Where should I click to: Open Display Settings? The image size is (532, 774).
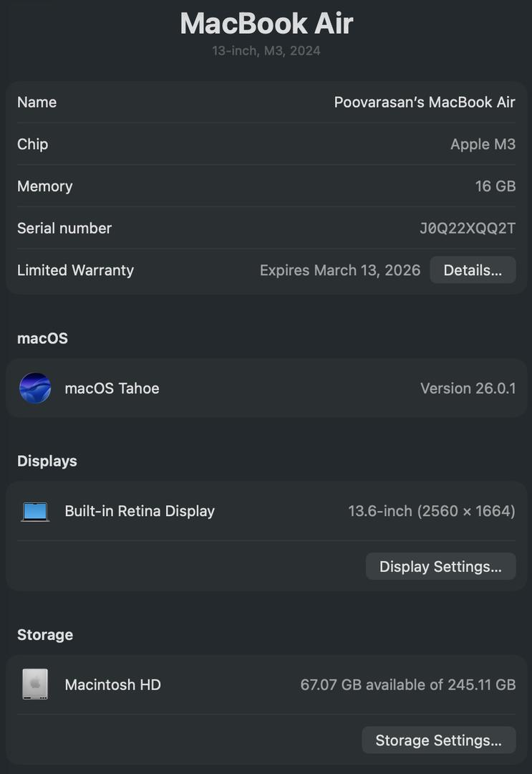coord(440,567)
